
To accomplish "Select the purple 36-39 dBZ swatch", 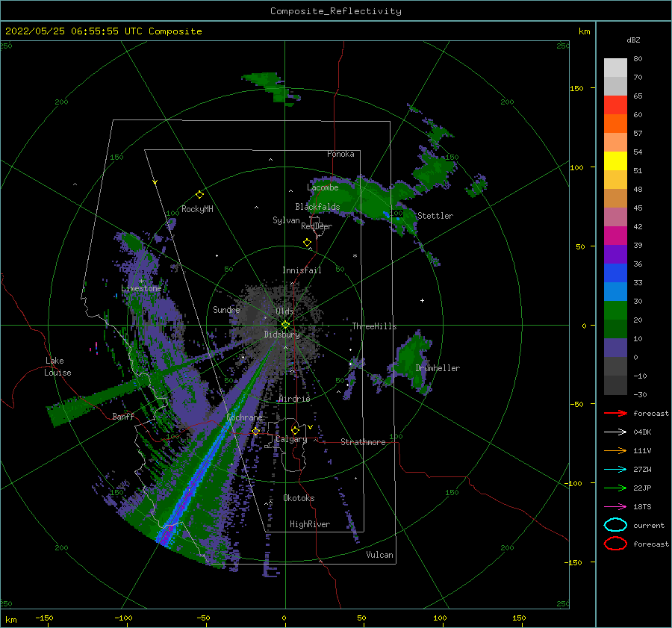I will coord(615,255).
